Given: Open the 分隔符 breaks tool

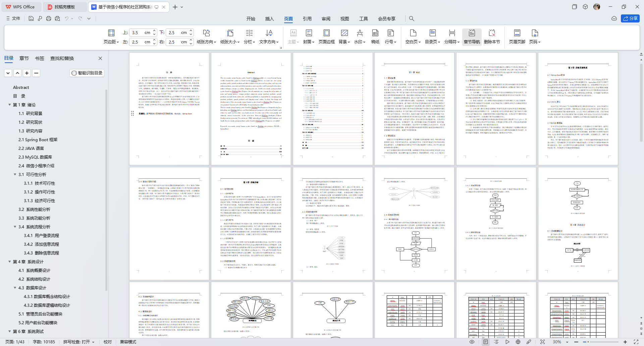Looking at the screenshot, I should [452, 37].
